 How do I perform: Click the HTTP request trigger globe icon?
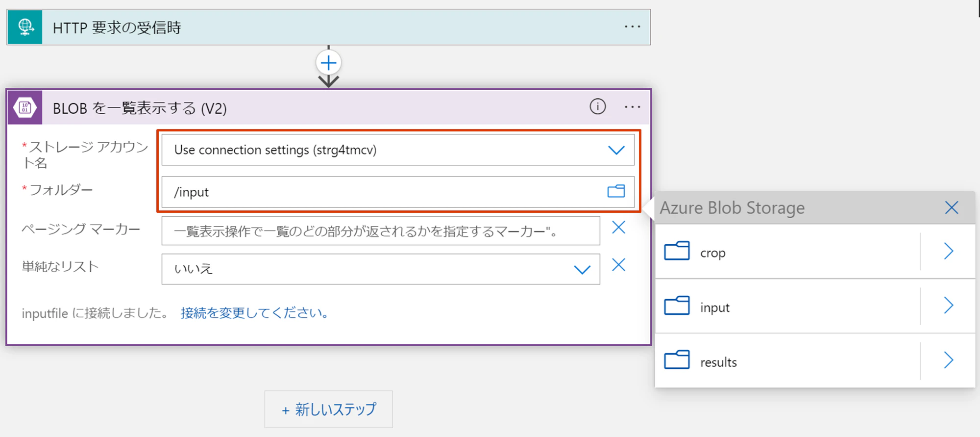[x=25, y=27]
